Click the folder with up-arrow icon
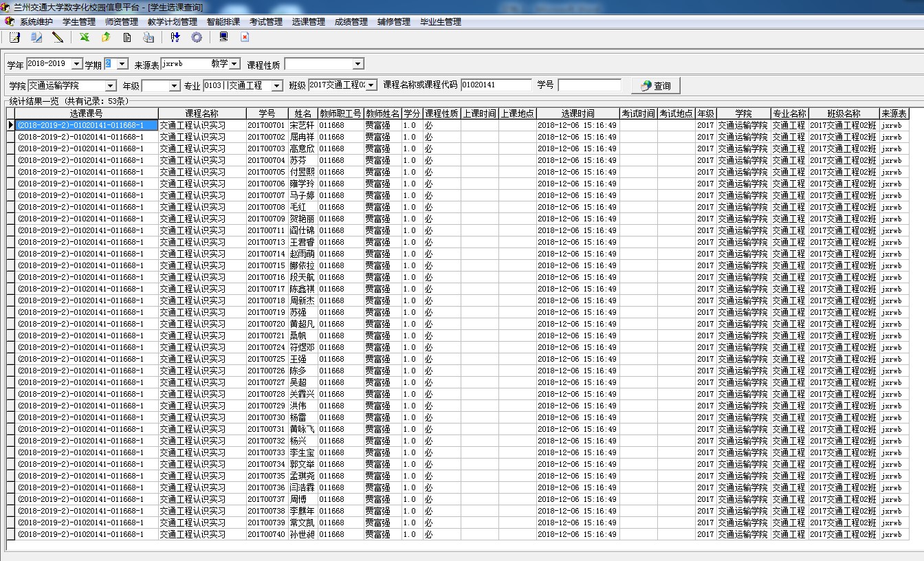This screenshot has height=561, width=924. pyautogui.click(x=106, y=37)
